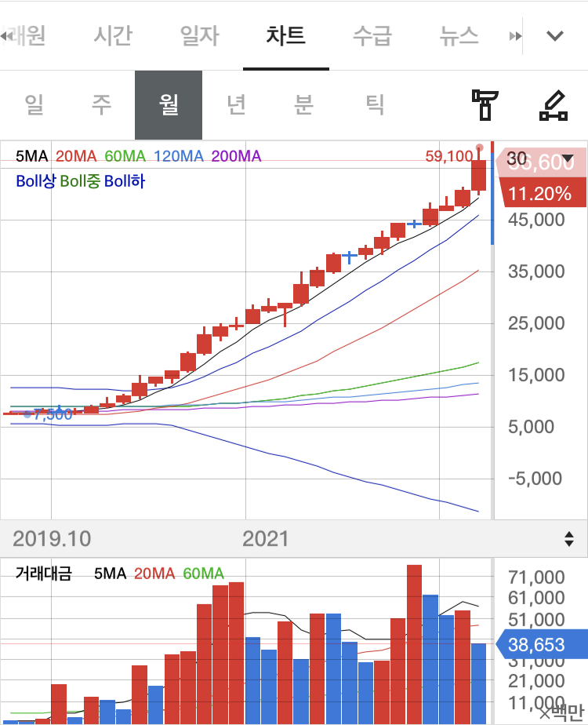Expand tab list with chevron down
This screenshot has width=588, height=725.
coord(555,35)
